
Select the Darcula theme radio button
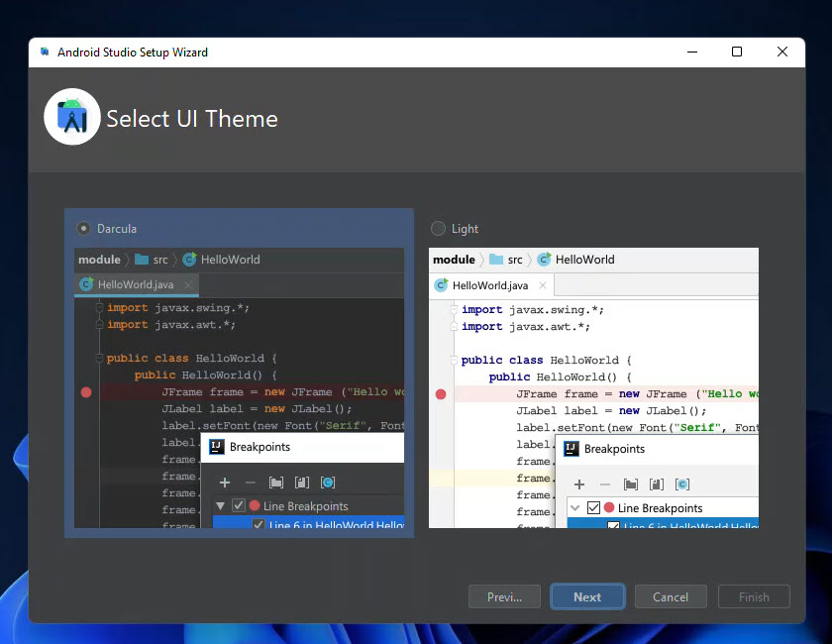click(83, 229)
